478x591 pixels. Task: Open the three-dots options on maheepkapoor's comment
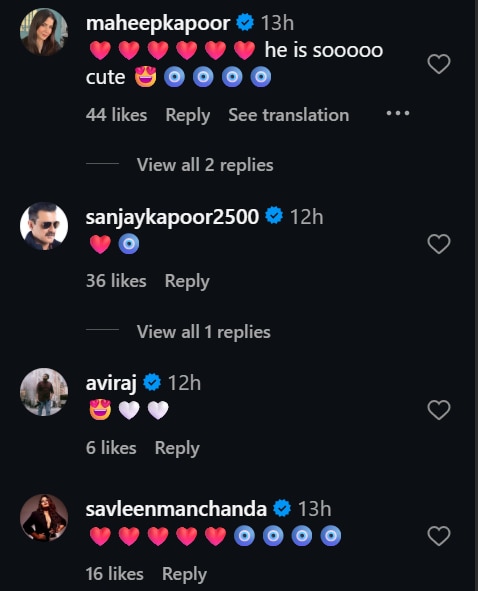click(398, 113)
